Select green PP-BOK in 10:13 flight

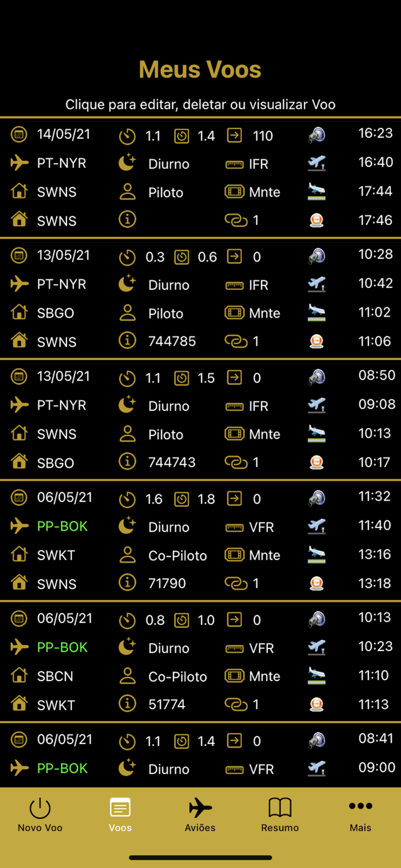tap(62, 647)
